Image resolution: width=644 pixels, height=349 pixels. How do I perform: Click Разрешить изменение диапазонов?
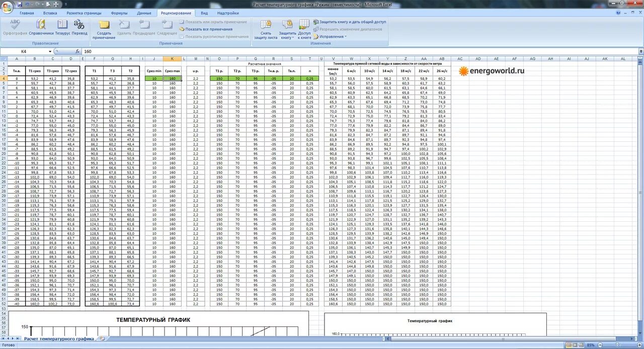(348, 29)
